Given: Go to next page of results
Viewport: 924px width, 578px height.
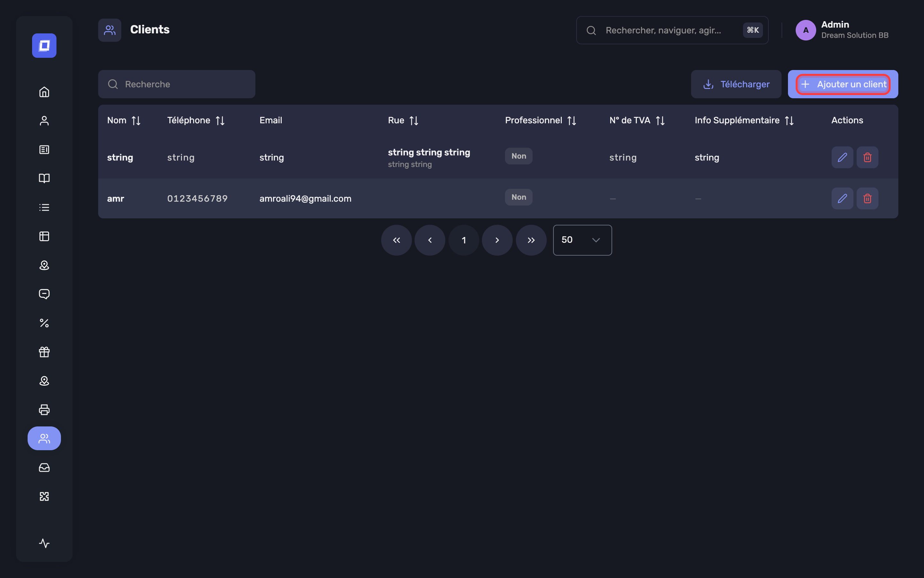Looking at the screenshot, I should [497, 240].
